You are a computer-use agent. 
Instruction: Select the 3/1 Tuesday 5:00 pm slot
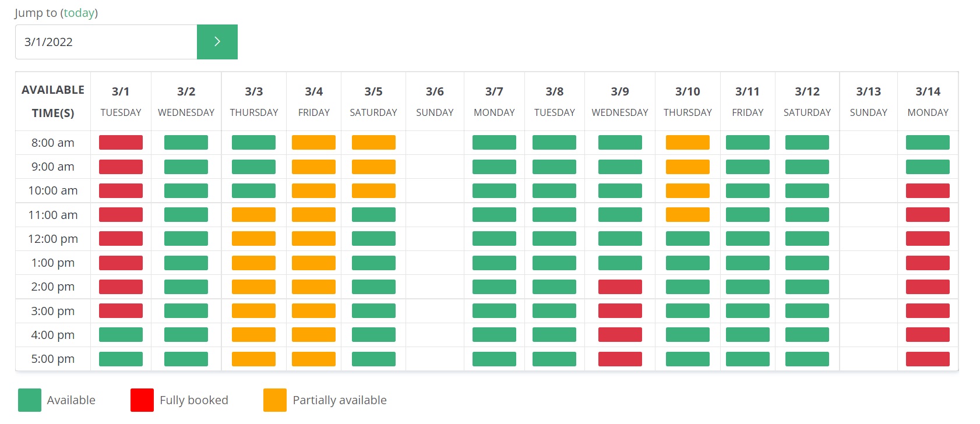pos(121,359)
